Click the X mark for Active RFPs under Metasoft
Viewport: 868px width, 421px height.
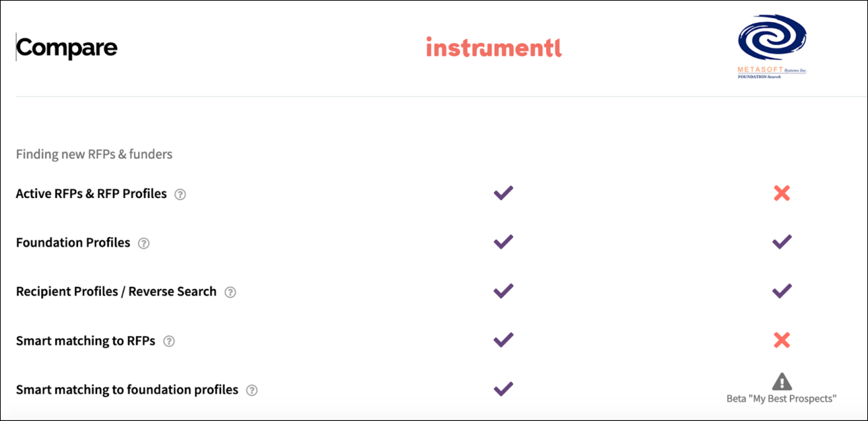click(781, 193)
